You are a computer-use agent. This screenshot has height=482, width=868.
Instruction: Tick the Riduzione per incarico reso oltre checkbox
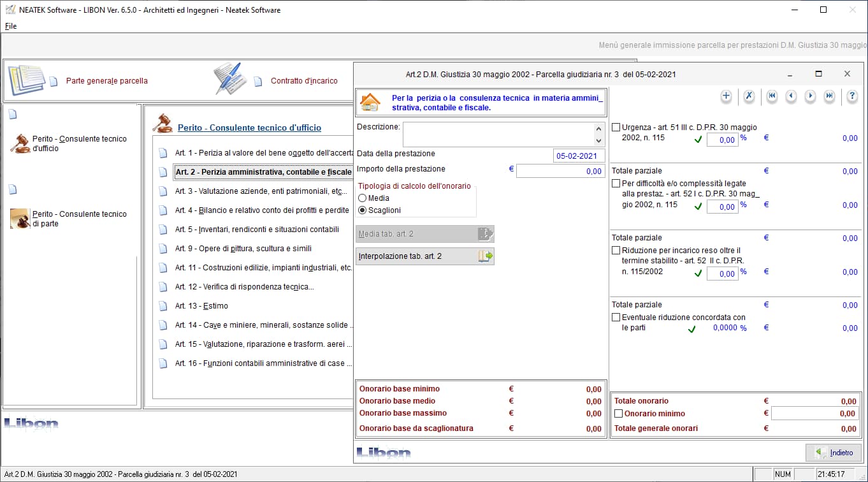click(616, 251)
